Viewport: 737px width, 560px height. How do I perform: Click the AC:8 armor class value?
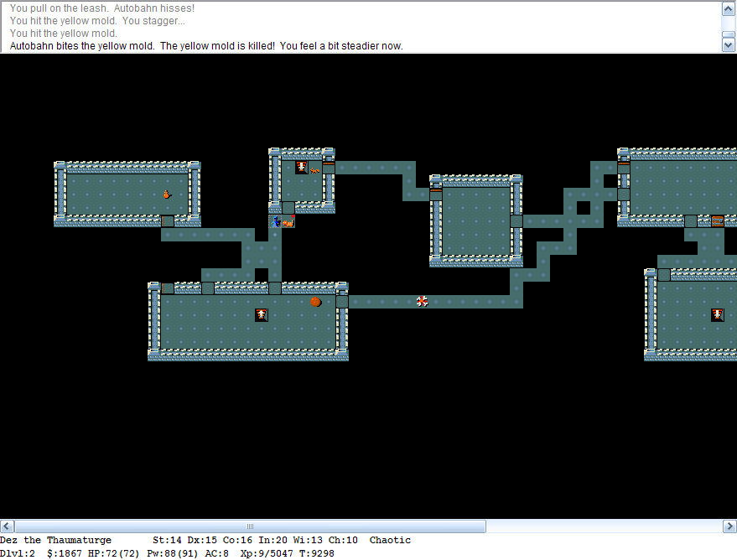coord(216,553)
